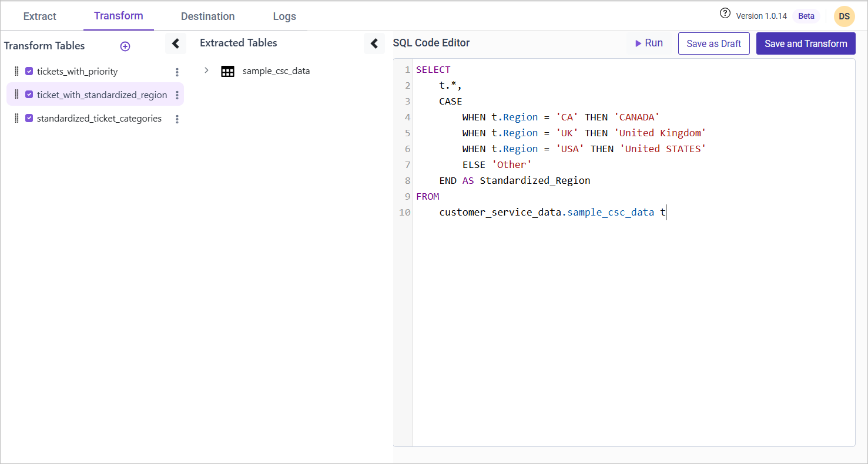
Task: Click the Save and Transform button
Action: coord(806,43)
